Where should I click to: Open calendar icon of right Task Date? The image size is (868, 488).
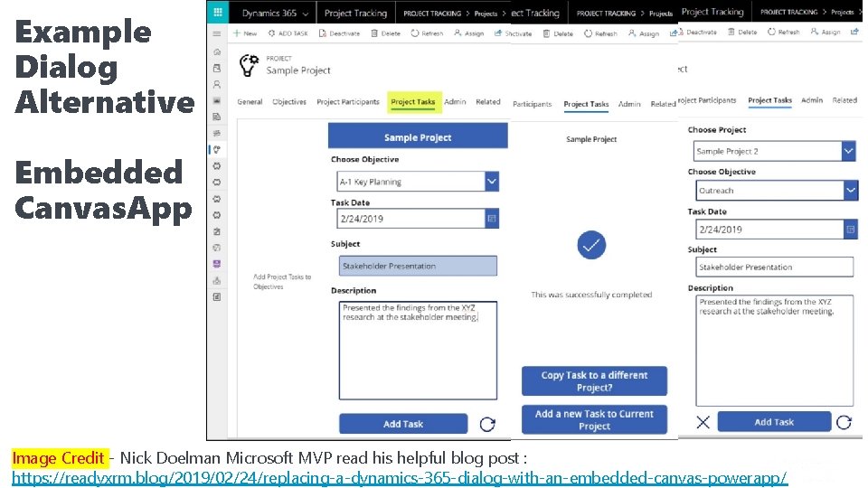coord(850,229)
